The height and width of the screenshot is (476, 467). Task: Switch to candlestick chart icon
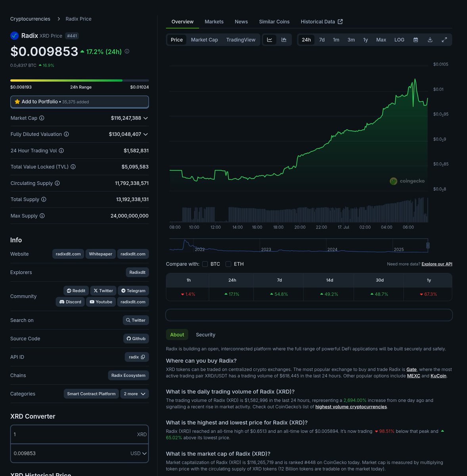(284, 40)
